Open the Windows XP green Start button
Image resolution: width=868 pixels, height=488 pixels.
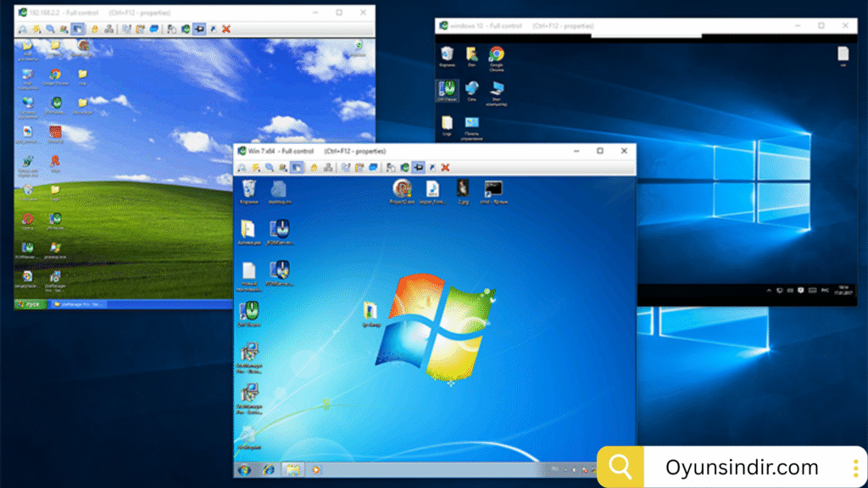(x=29, y=303)
